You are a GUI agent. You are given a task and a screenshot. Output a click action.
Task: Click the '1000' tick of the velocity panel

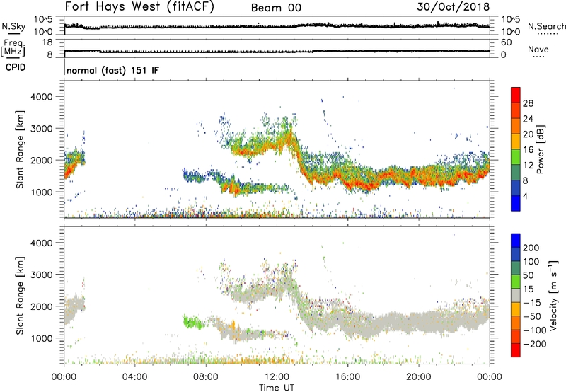click(x=41, y=338)
